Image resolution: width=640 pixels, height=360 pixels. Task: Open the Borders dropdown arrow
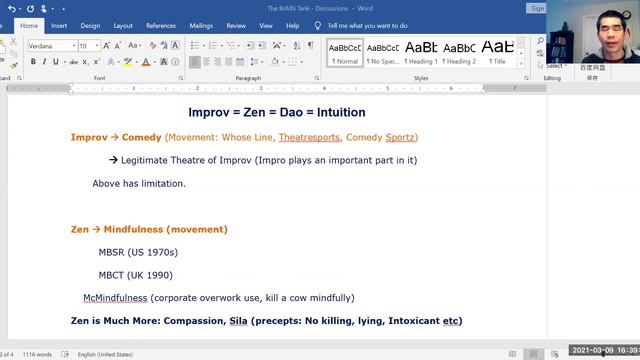point(301,62)
